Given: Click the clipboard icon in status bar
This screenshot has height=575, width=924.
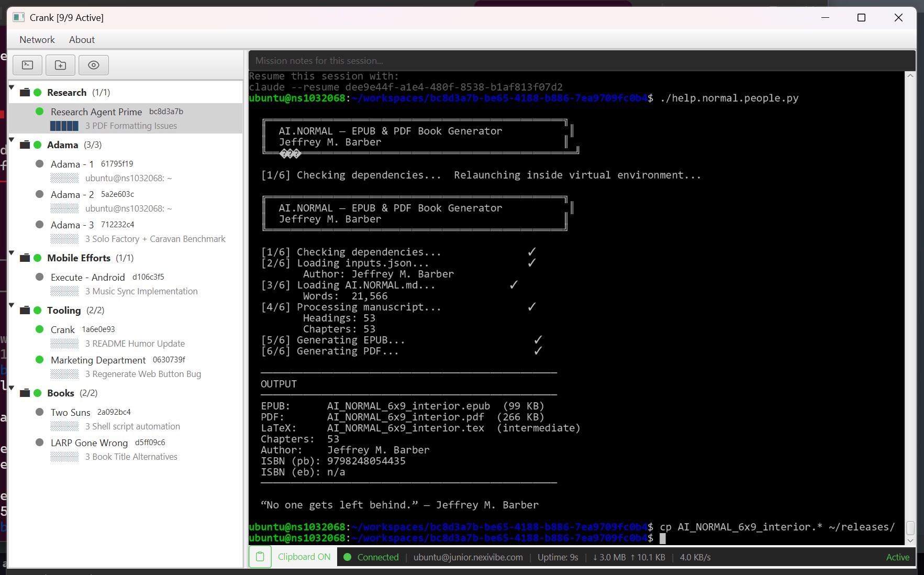Looking at the screenshot, I should point(260,557).
